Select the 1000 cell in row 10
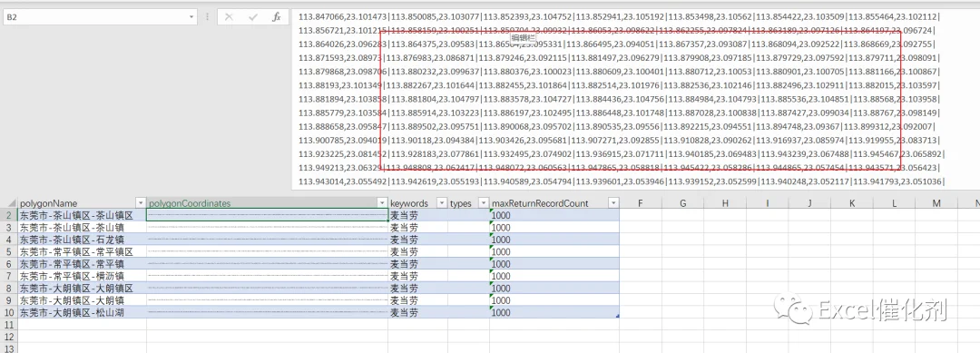 (554, 312)
